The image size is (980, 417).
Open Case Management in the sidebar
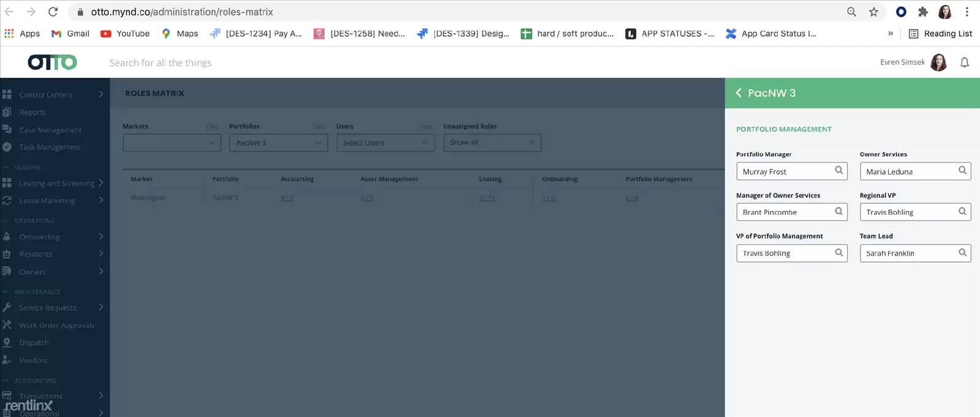coord(50,130)
